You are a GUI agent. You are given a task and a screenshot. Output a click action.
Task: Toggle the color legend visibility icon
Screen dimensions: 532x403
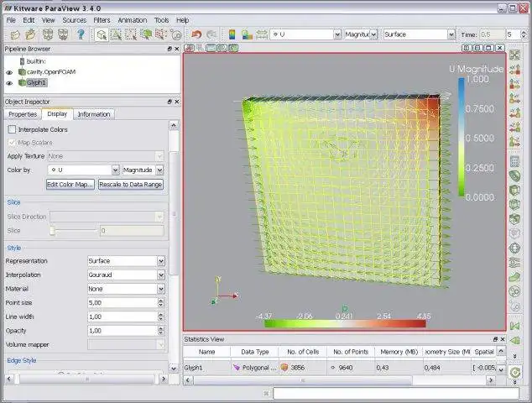click(232, 34)
